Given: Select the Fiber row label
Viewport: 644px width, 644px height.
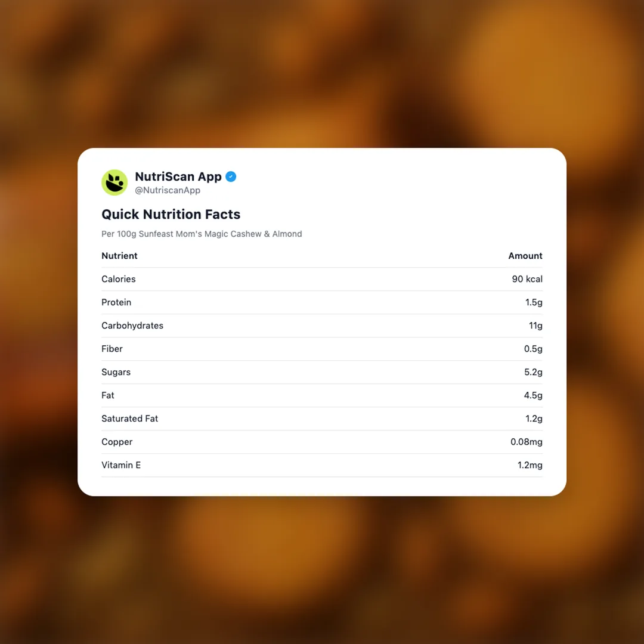Looking at the screenshot, I should [112, 349].
